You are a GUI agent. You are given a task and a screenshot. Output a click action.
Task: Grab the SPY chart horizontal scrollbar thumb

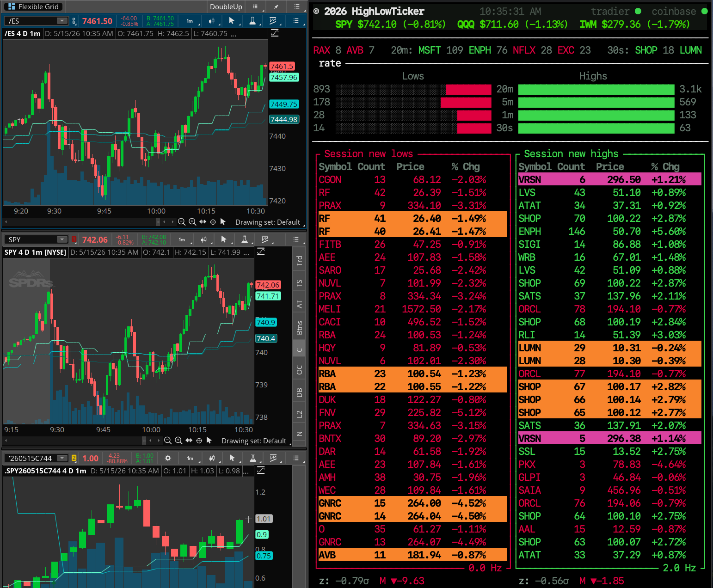pyautogui.click(x=144, y=441)
